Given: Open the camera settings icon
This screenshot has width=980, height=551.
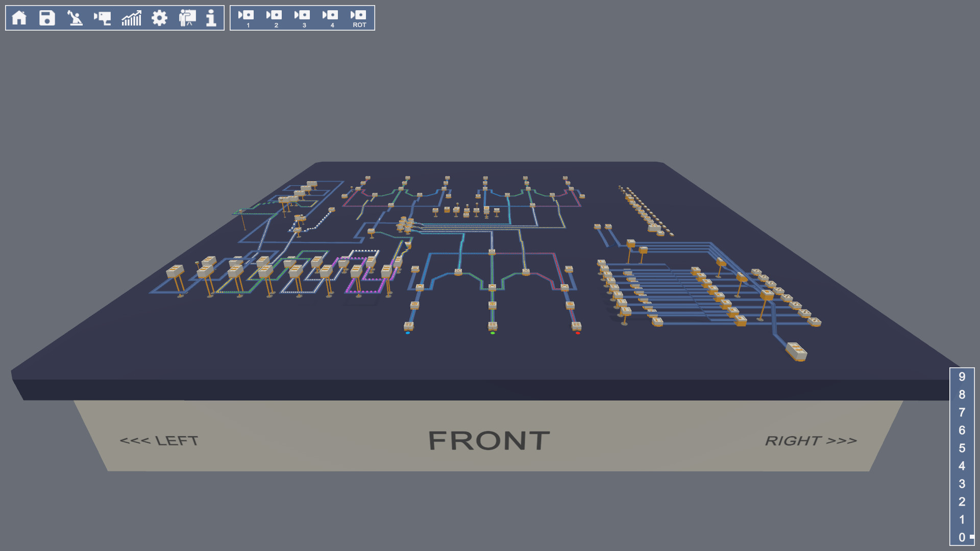Looking at the screenshot, I should [103, 18].
